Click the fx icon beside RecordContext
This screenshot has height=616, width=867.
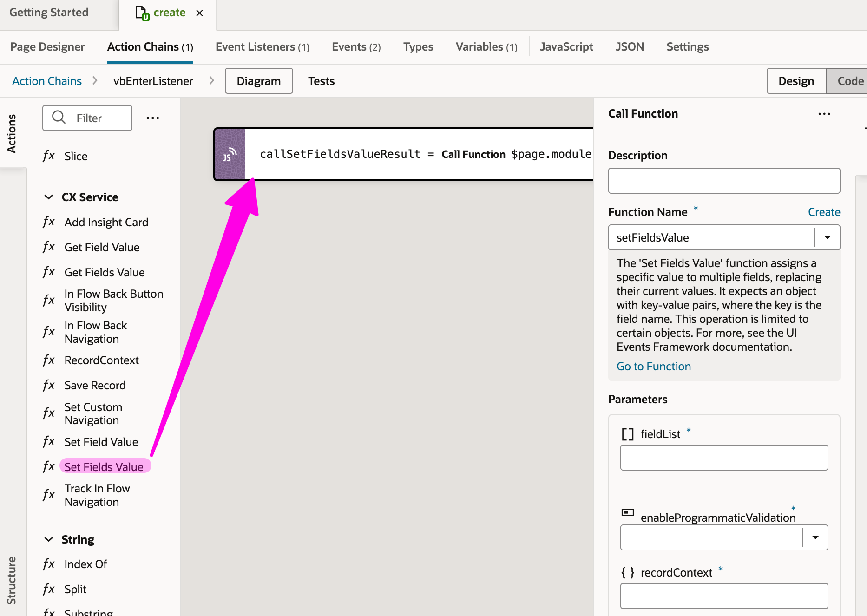49,360
